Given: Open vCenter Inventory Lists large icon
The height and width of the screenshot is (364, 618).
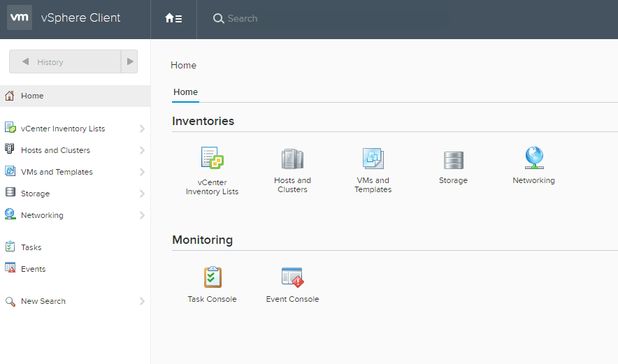Looking at the screenshot, I should tap(212, 158).
